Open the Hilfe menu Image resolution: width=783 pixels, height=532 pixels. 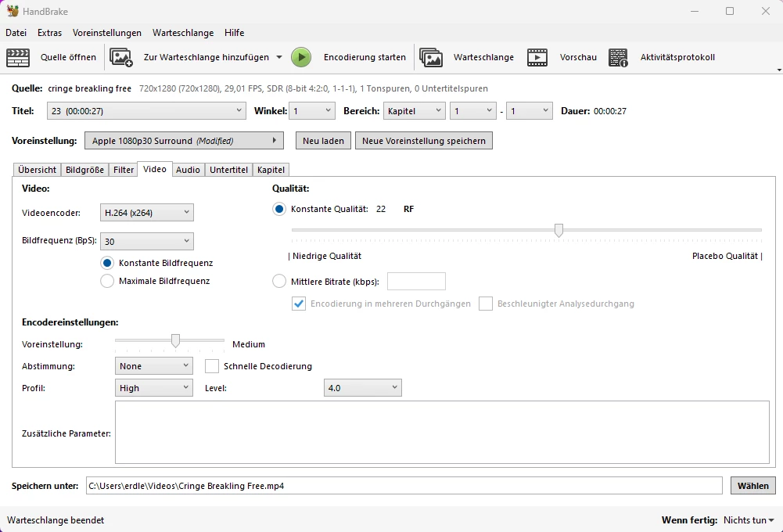point(234,33)
